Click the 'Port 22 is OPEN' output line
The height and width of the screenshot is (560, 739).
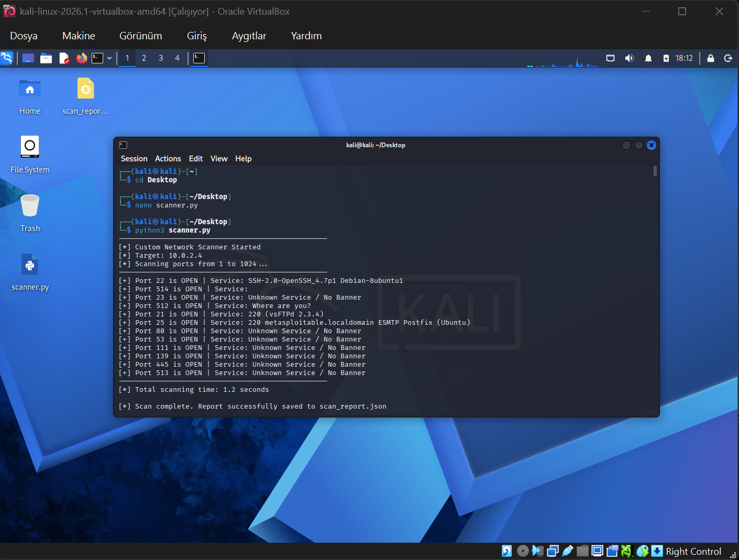click(261, 281)
